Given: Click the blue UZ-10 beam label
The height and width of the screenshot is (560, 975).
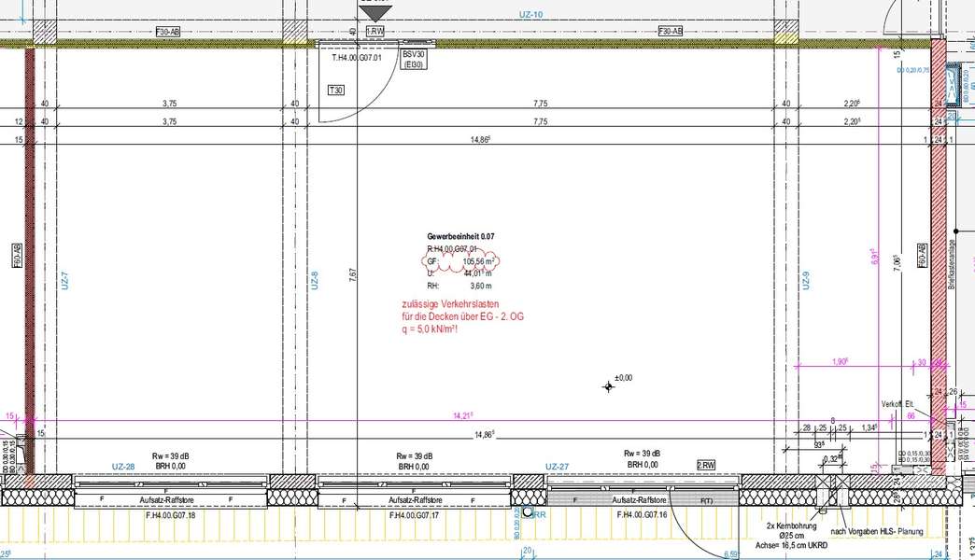Looking at the screenshot, I should 530,15.
